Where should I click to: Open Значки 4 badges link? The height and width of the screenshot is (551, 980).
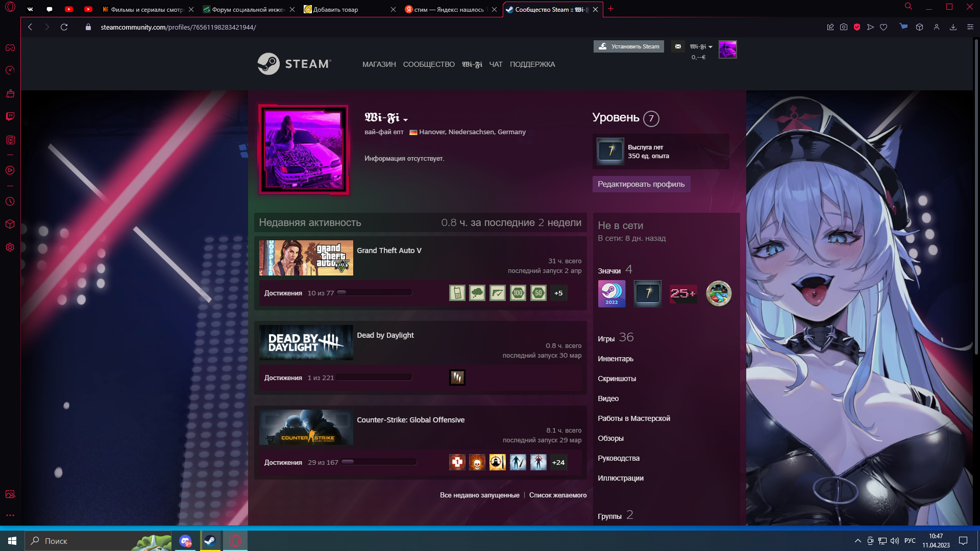pyautogui.click(x=615, y=270)
